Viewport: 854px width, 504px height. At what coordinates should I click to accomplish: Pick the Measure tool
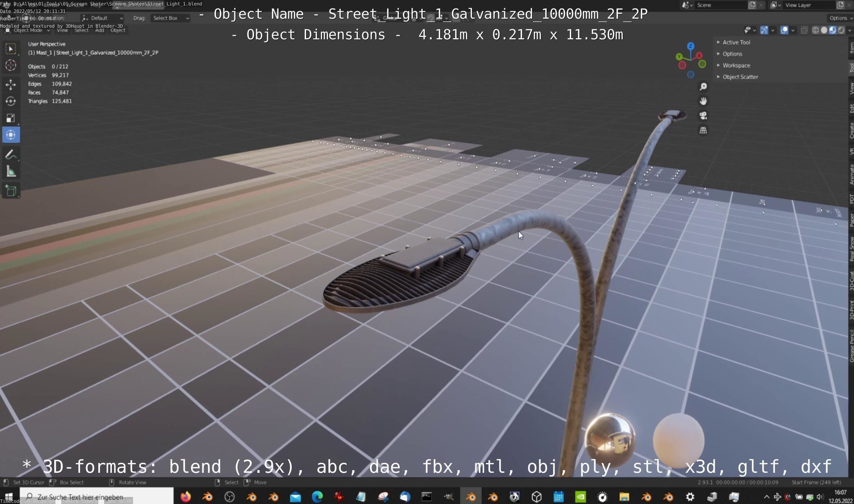pos(11,172)
